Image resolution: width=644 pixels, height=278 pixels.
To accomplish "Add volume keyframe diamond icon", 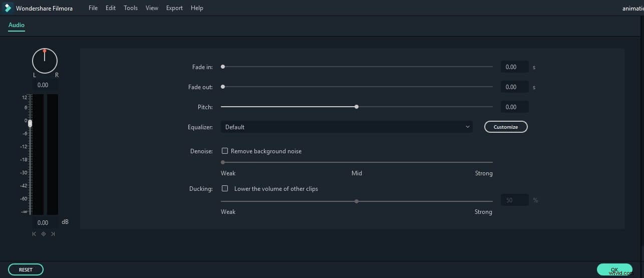I will coord(44,234).
